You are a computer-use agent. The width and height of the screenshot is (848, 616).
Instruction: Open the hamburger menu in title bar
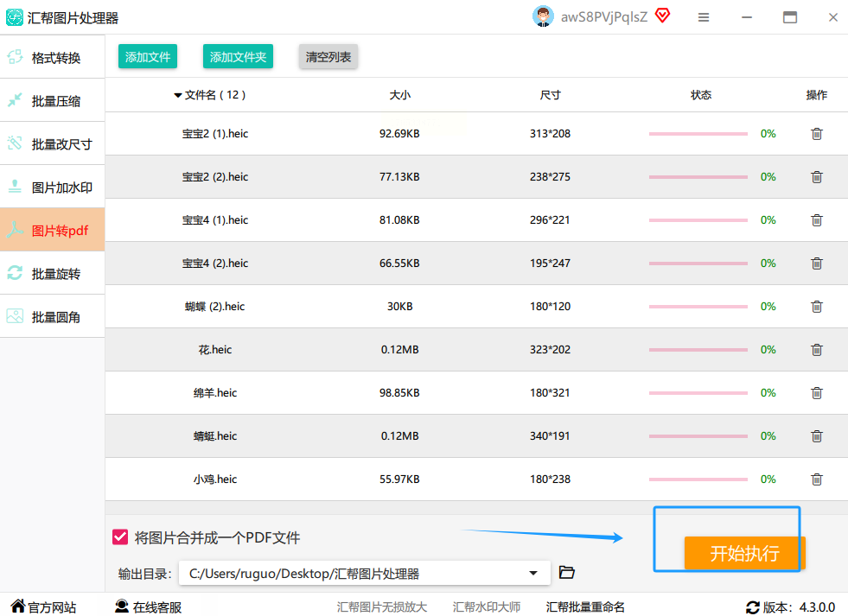coord(704,17)
